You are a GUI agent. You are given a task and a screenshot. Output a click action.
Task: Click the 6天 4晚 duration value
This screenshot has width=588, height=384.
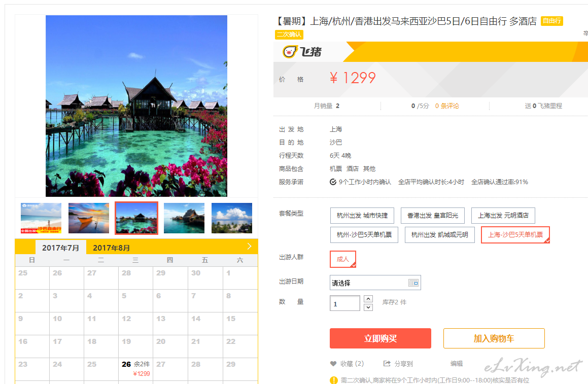click(x=340, y=156)
